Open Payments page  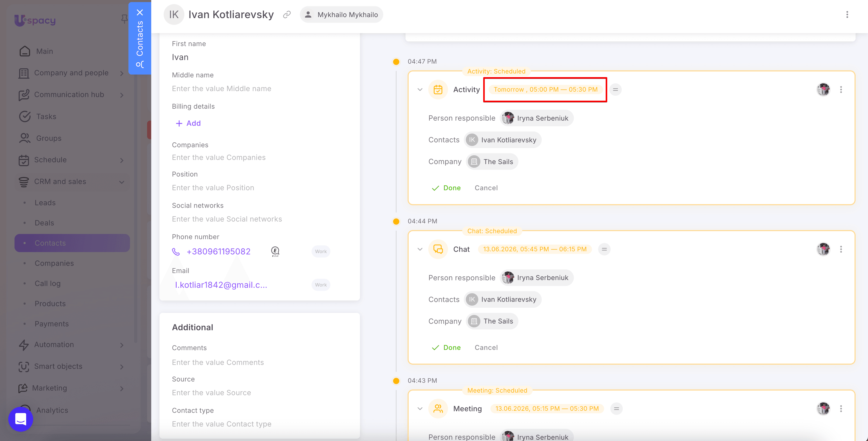pyautogui.click(x=52, y=324)
